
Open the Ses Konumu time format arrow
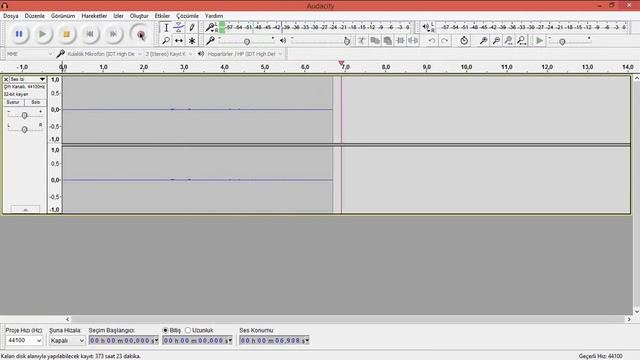[x=307, y=340]
